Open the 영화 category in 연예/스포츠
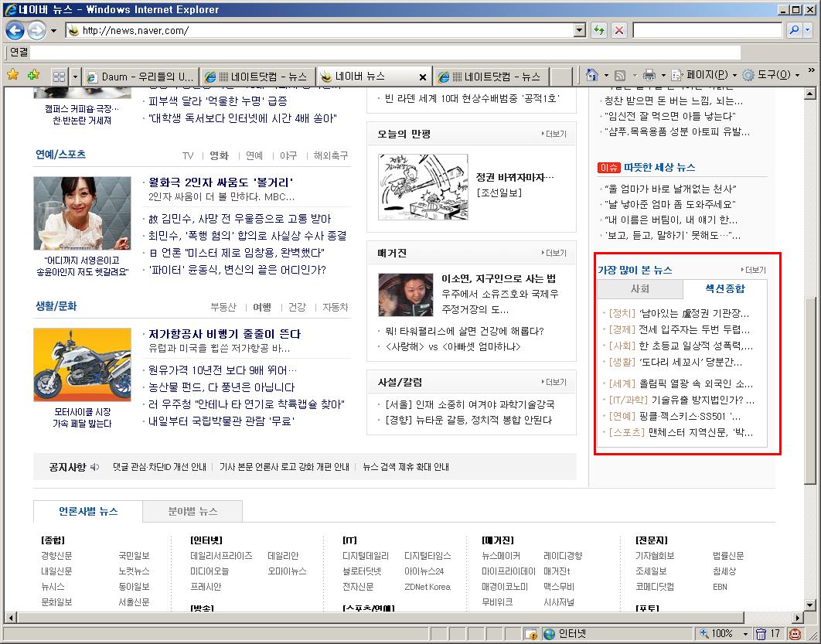 (x=219, y=155)
